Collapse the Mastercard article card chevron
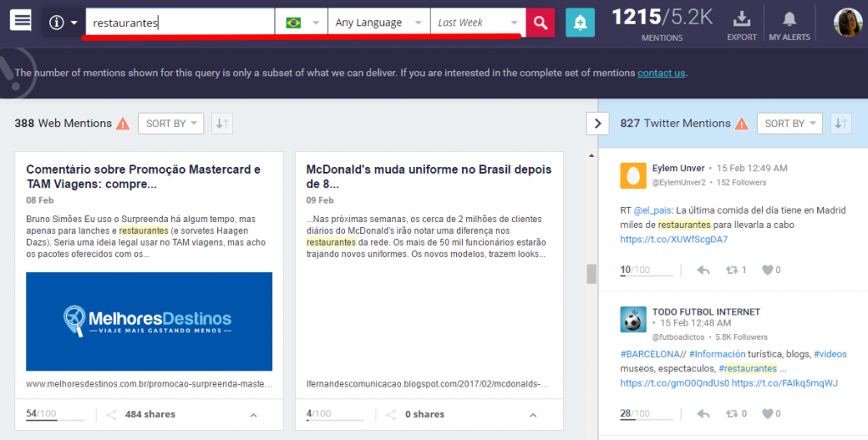 253,415
